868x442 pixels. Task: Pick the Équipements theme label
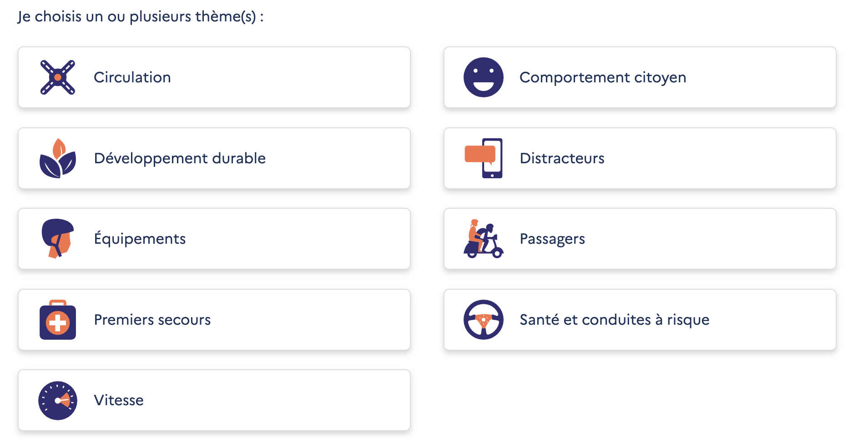(x=140, y=239)
